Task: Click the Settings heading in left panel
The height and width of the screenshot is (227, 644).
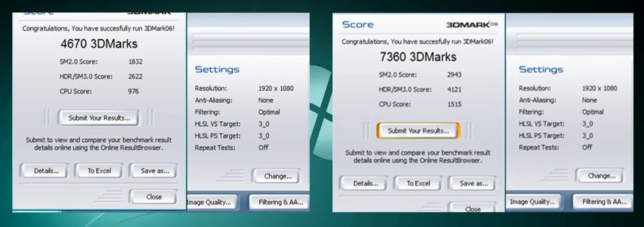Action: [217, 70]
